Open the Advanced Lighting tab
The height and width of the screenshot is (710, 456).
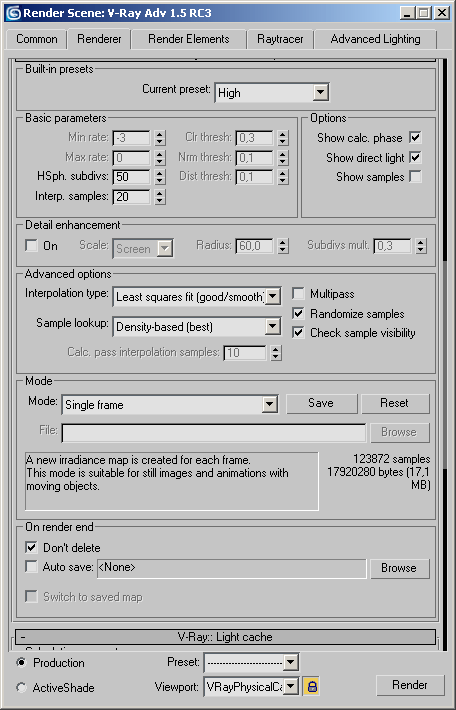point(375,39)
